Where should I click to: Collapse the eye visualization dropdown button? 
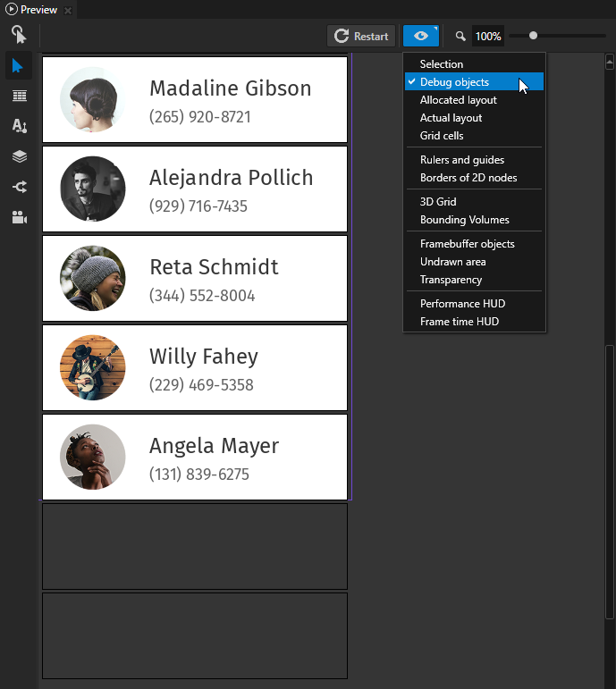pyautogui.click(x=420, y=36)
